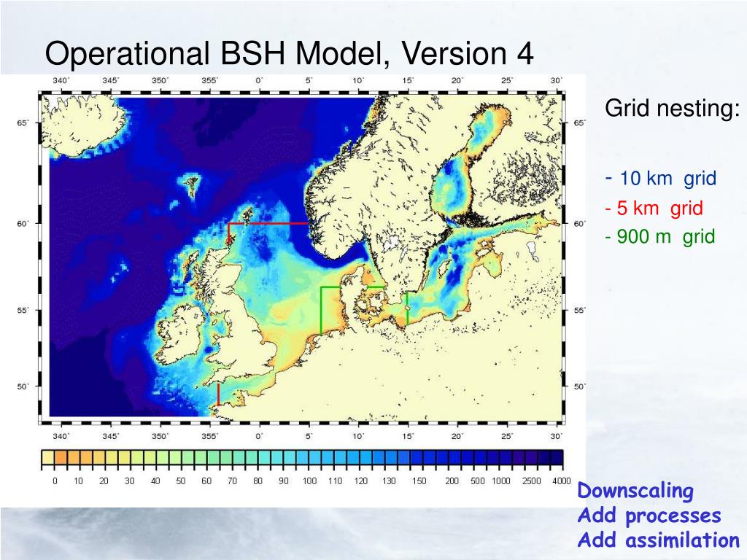Select the '- 5 km grid' red text
Image resolution: width=747 pixels, height=560 pixels.
(x=654, y=208)
